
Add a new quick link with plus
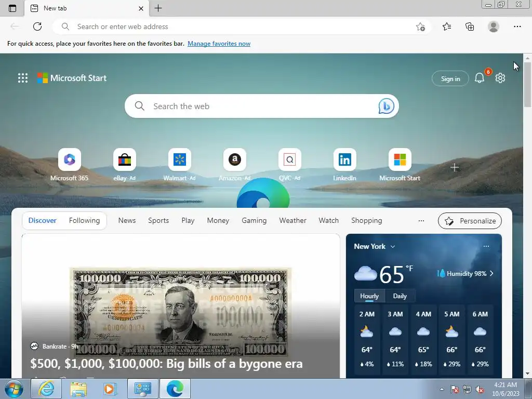tap(455, 168)
